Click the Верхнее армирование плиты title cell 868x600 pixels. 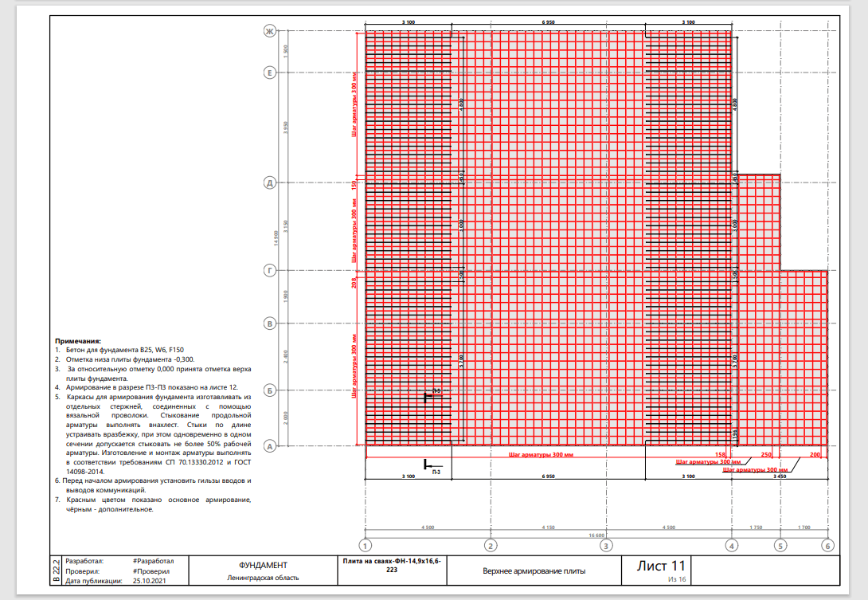click(534, 571)
